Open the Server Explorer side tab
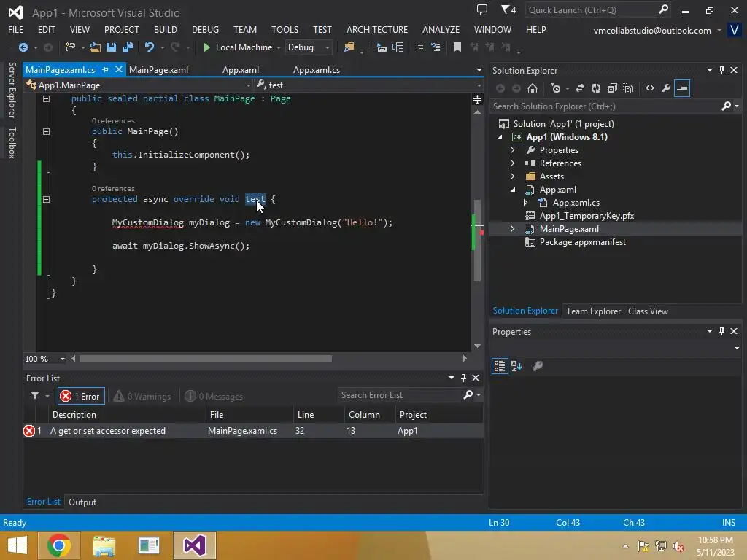 (12, 90)
